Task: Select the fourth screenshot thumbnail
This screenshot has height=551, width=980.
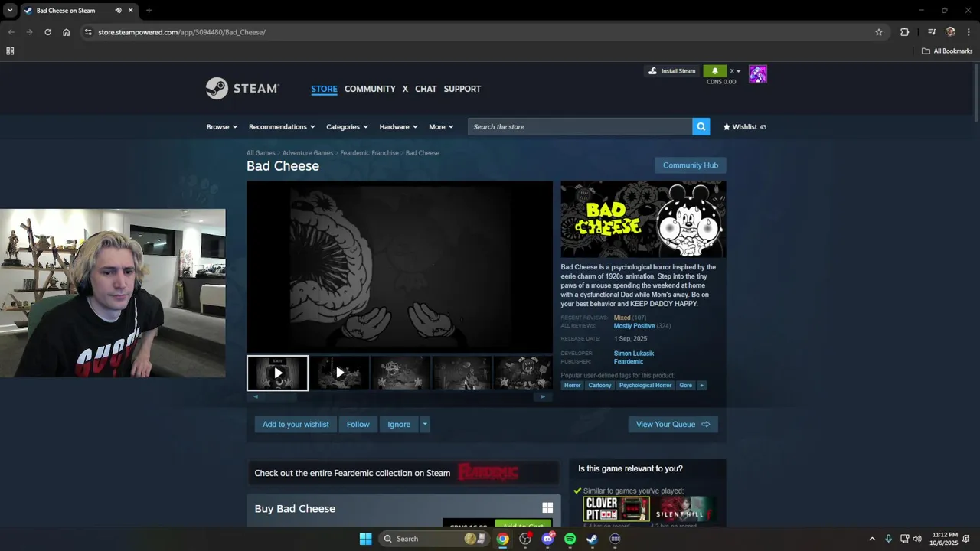Action: click(x=462, y=373)
